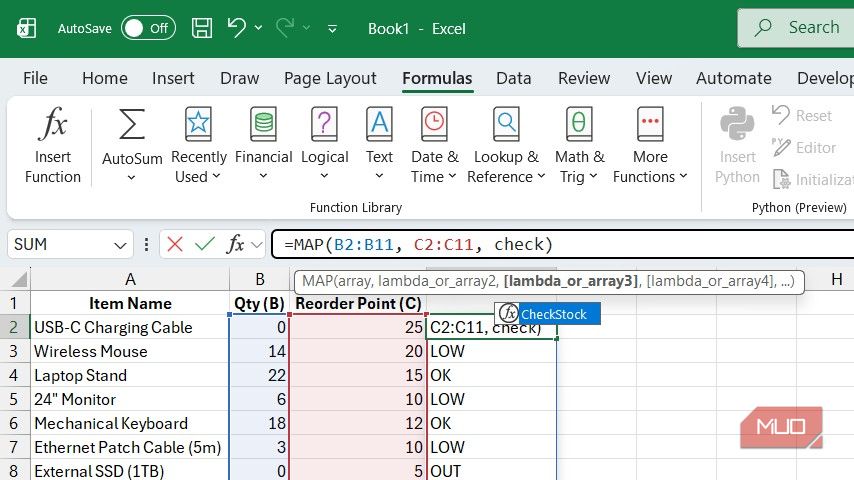The height and width of the screenshot is (480, 854).
Task: Select column B header
Action: [260, 279]
